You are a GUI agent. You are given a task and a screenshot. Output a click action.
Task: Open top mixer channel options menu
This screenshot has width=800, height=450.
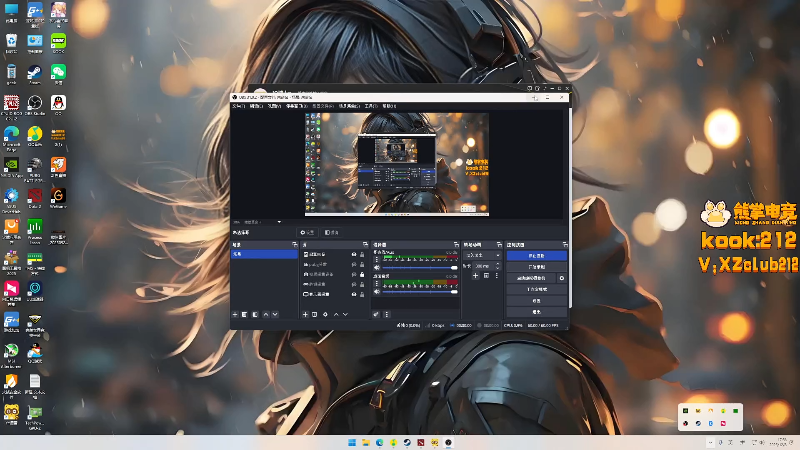pyautogui.click(x=377, y=260)
